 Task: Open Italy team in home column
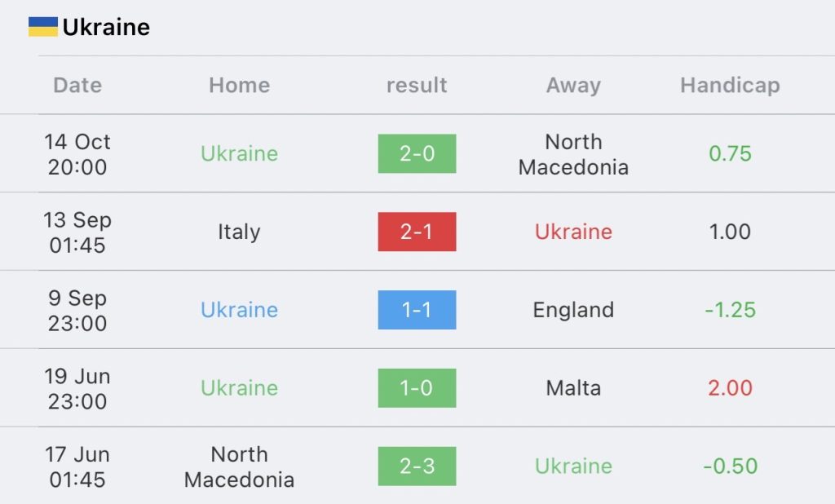click(239, 232)
